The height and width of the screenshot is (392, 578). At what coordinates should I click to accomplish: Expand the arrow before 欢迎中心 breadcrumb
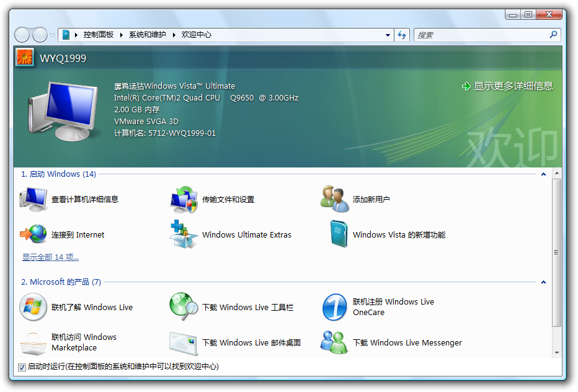point(174,35)
